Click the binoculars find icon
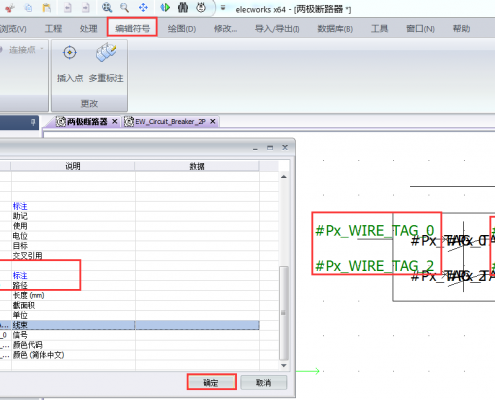This screenshot has height=400, width=495. pyautogui.click(x=183, y=7)
